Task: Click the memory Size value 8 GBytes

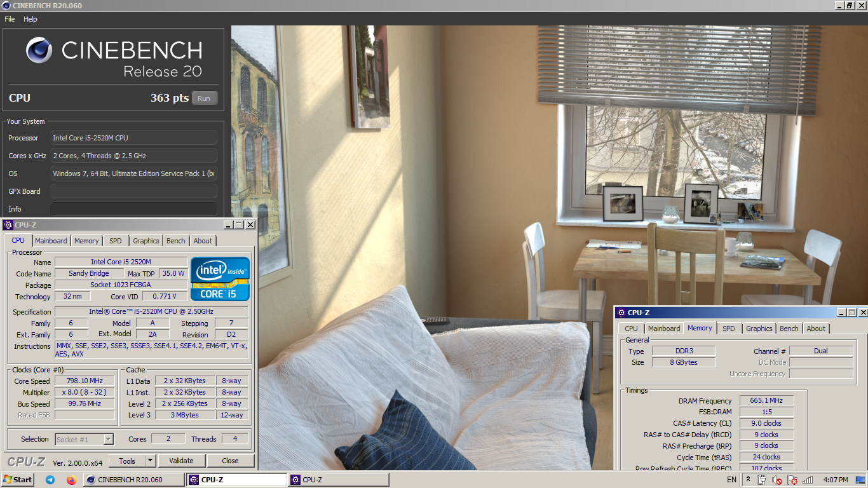Action: (x=684, y=362)
